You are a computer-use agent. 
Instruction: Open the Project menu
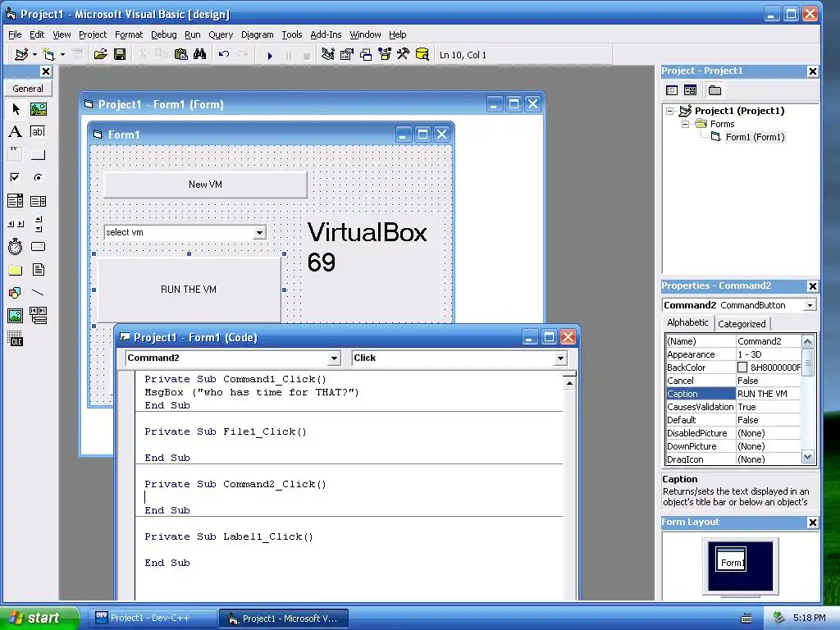tap(93, 34)
